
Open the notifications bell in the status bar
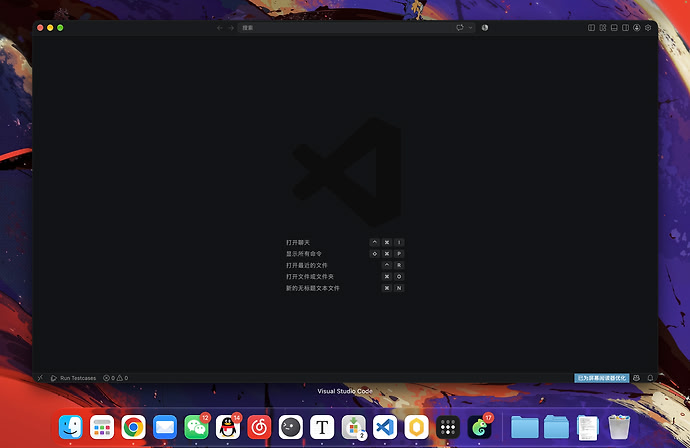tap(650, 378)
